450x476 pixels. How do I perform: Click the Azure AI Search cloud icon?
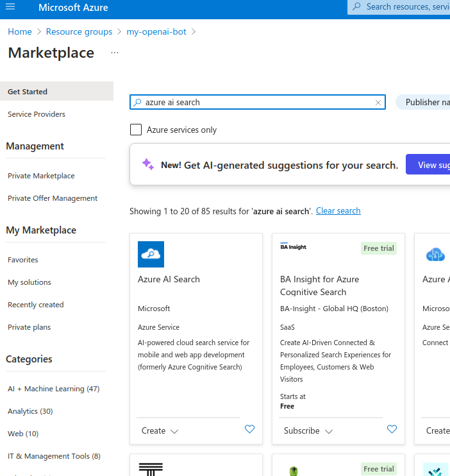(x=151, y=255)
